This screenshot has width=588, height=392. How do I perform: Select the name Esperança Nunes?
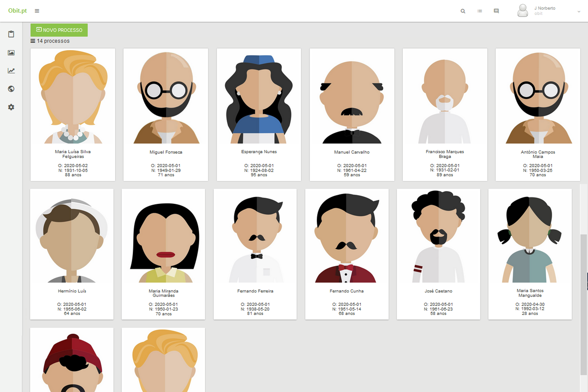tap(259, 152)
